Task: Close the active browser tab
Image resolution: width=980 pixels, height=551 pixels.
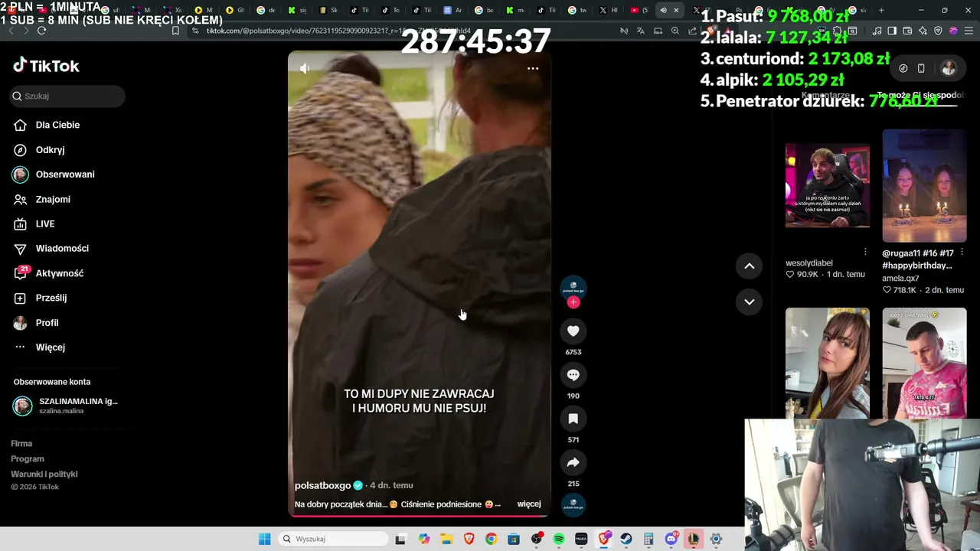Action: pyautogui.click(x=676, y=10)
